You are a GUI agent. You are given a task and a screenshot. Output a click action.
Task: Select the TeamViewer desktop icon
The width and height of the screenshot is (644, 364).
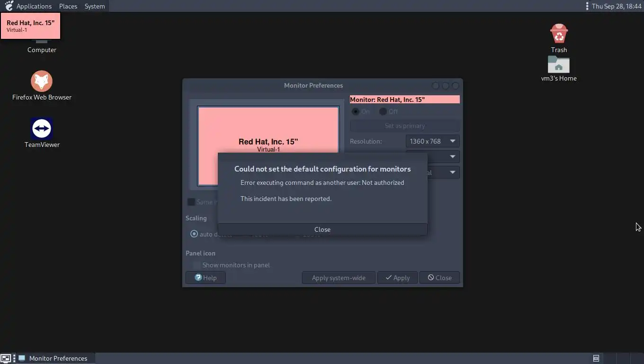point(42,133)
